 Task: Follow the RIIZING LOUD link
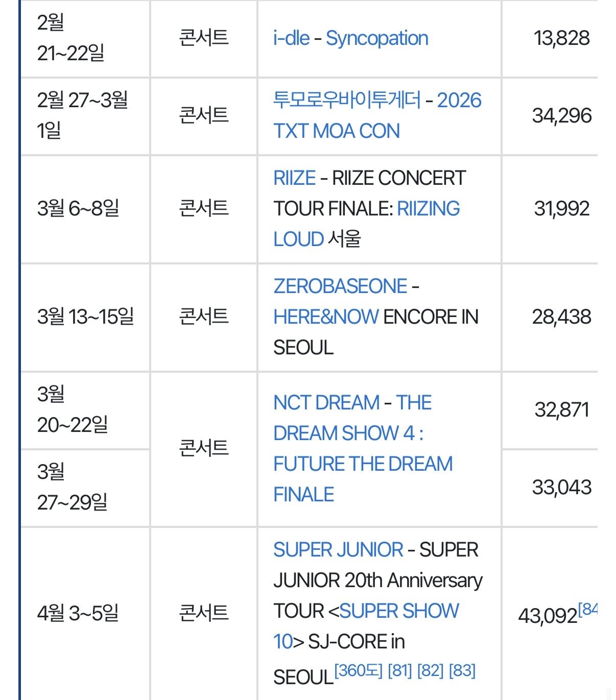(428, 209)
